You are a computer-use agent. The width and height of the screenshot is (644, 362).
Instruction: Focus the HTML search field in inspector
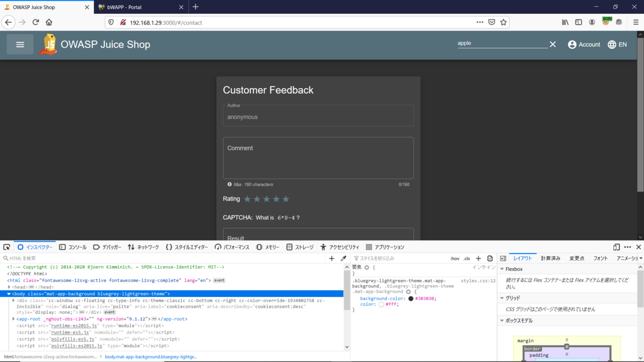tap(164, 258)
